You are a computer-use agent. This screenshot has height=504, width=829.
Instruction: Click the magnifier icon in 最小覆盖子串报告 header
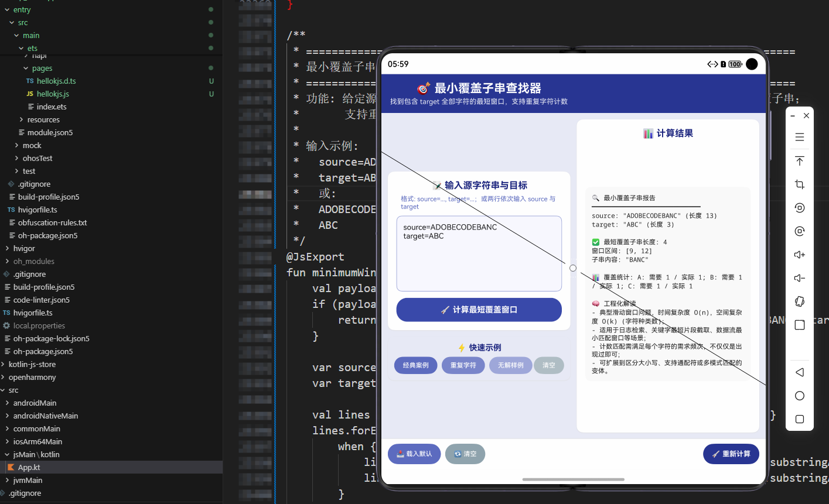pyautogui.click(x=595, y=198)
